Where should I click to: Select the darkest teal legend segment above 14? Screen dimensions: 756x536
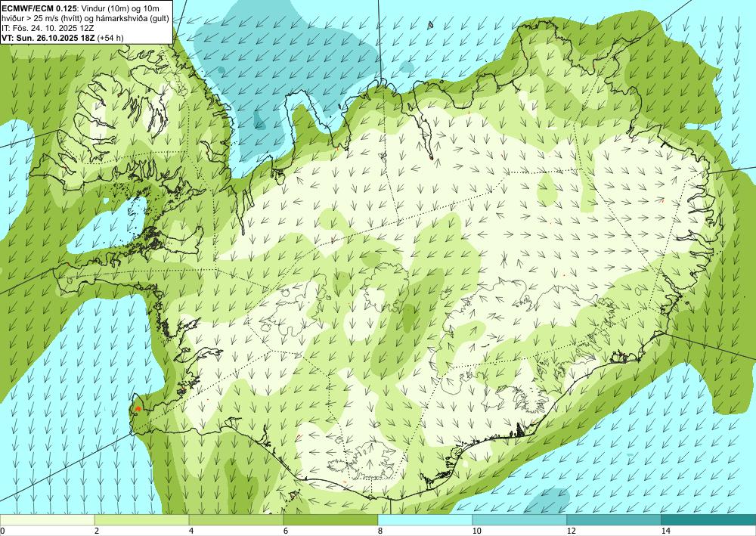pyautogui.click(x=709, y=519)
